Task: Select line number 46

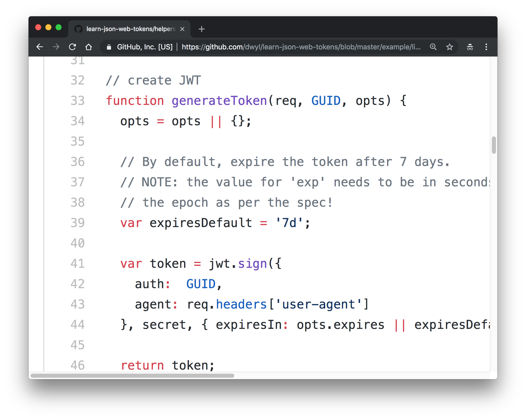Action: [x=78, y=365]
